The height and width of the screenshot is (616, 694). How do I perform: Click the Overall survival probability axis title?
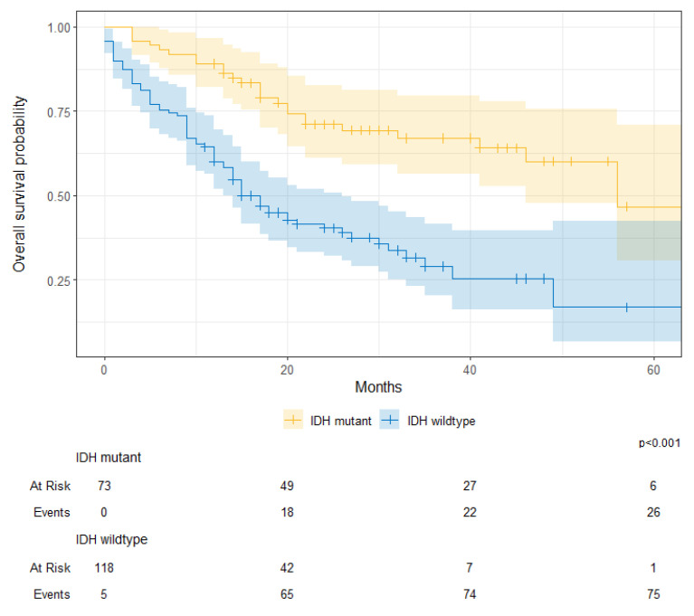click(19, 185)
